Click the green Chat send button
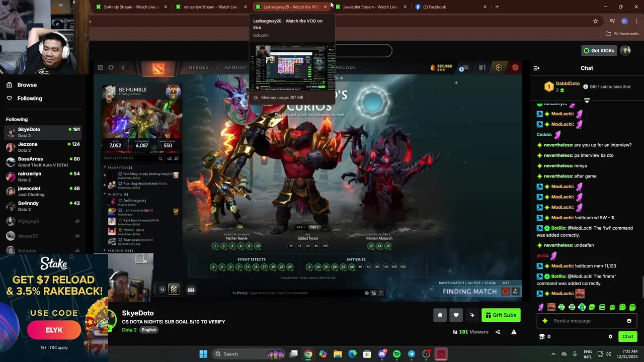This screenshot has height=362, width=644. (628, 337)
